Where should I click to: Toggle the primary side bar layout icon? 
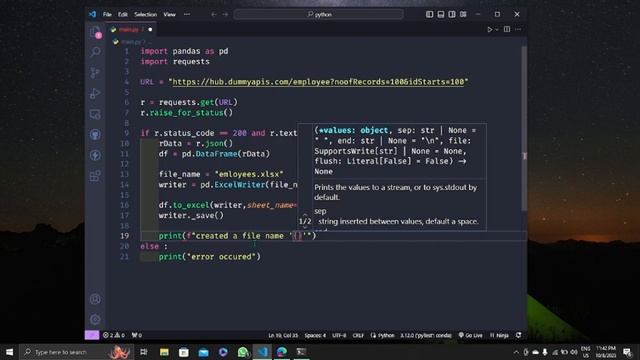point(429,14)
